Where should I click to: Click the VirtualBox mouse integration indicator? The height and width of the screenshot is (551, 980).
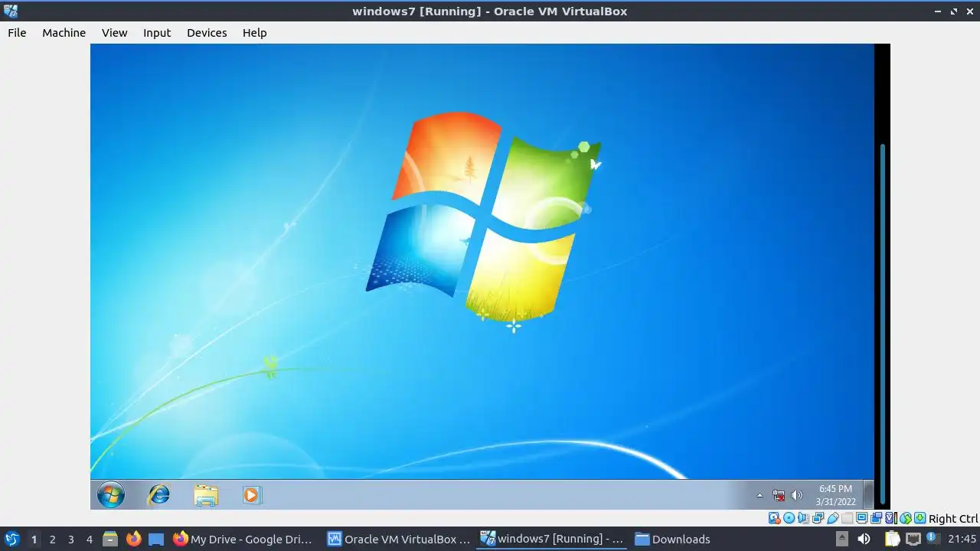coord(906,518)
